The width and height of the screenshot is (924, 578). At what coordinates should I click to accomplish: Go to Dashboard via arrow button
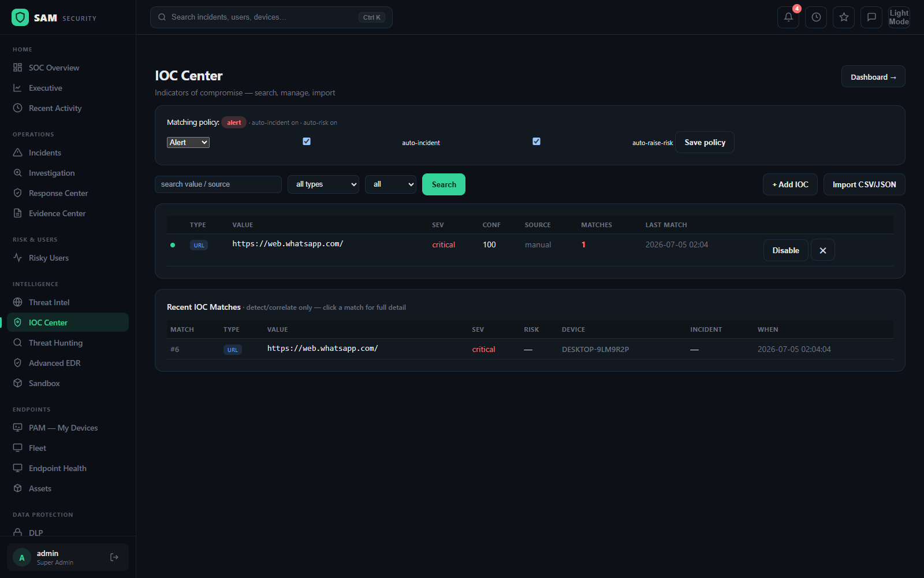[873, 77]
